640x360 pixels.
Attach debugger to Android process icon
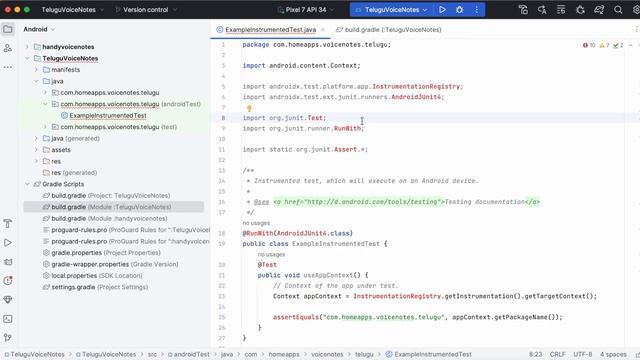pos(580,9)
